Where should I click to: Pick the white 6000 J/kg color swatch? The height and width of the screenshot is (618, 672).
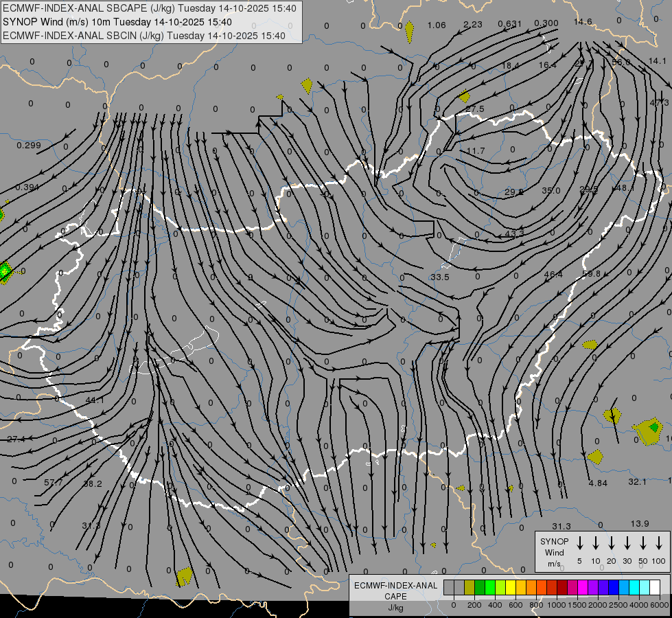click(x=655, y=587)
